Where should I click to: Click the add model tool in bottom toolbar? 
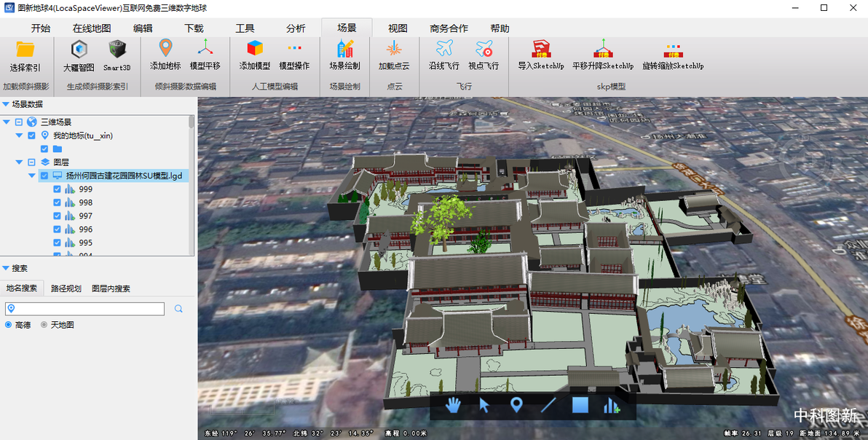pyautogui.click(x=612, y=405)
